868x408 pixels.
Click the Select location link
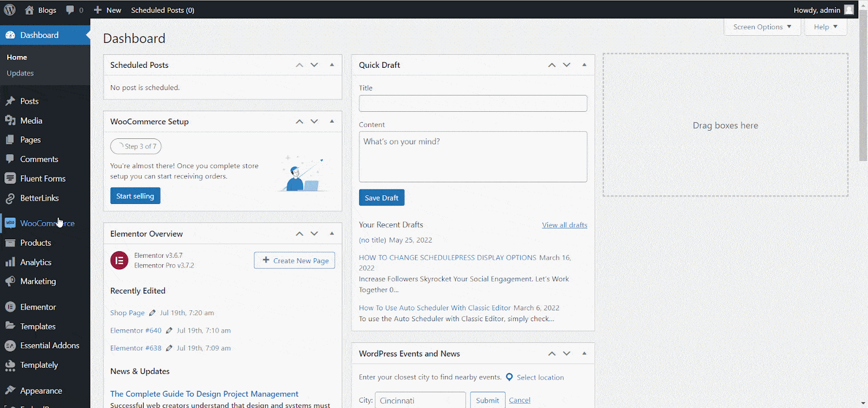pos(540,378)
